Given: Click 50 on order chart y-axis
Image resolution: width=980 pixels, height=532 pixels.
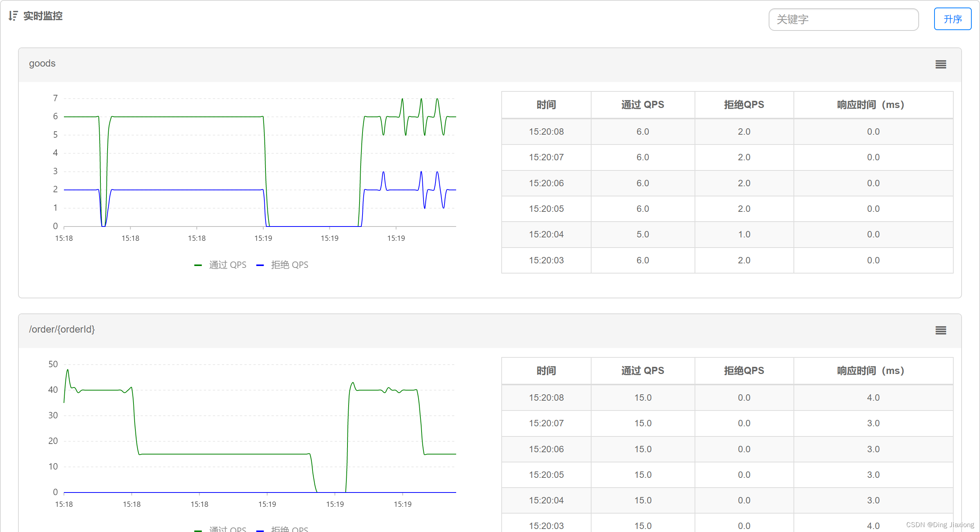Looking at the screenshot, I should pyautogui.click(x=53, y=364).
